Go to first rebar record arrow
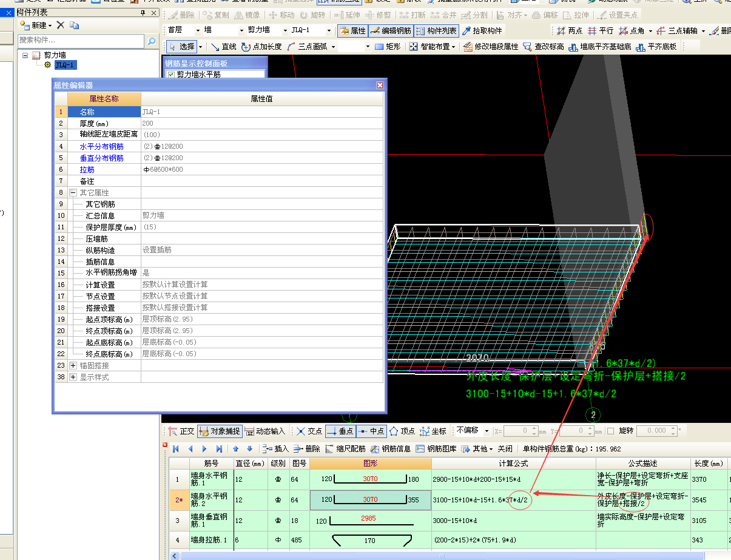This screenshot has height=560, width=731. tap(176, 449)
